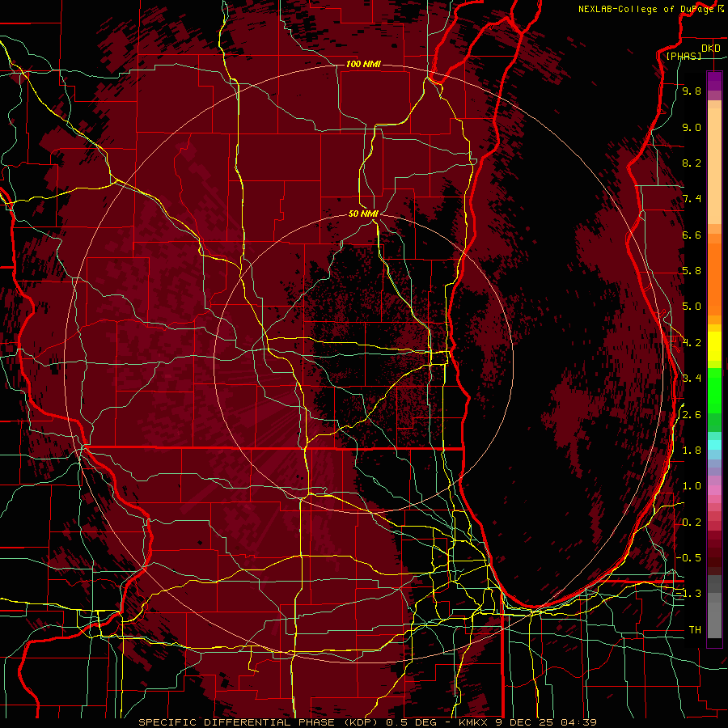Click the cyan segment of the color bar
This screenshot has height=728, width=728.
pos(714,445)
